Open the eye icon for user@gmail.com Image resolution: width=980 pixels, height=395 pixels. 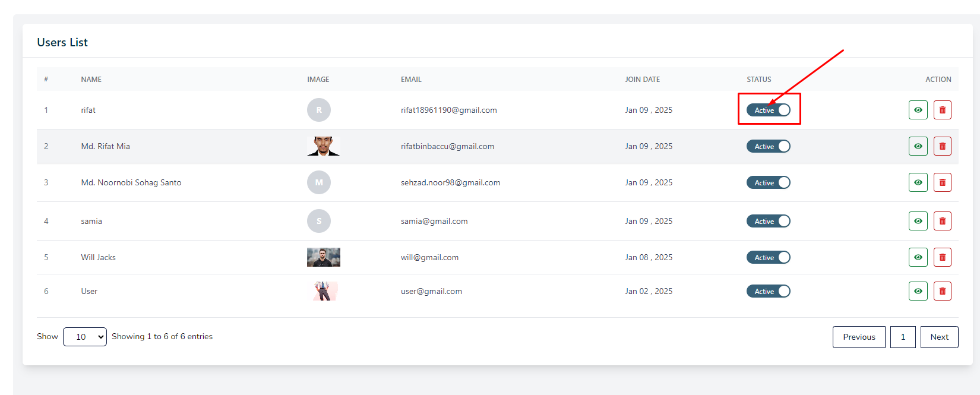tap(918, 291)
